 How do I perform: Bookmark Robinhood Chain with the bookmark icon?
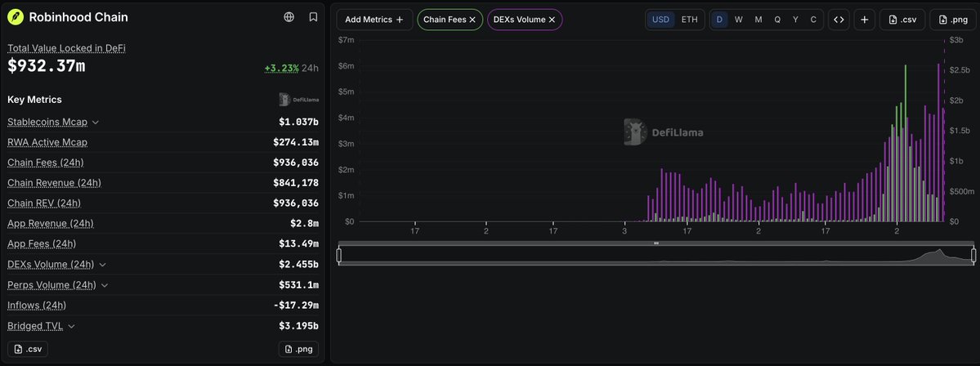[313, 17]
